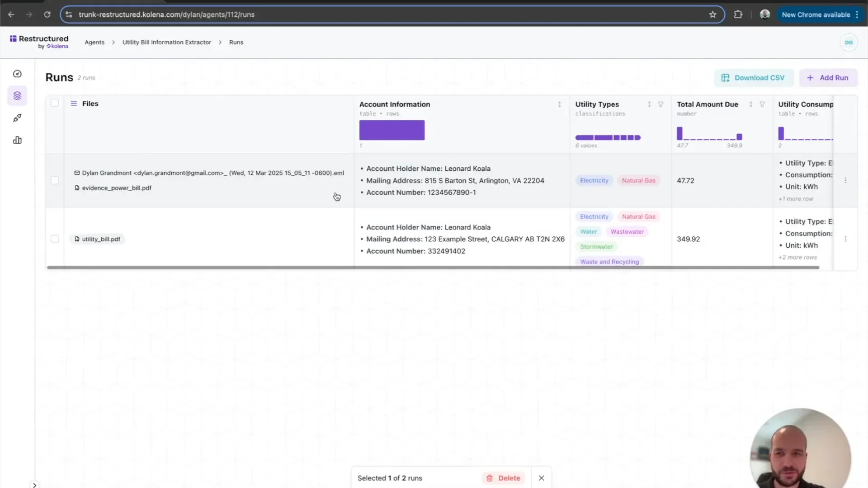Open Files column list menu icon

pos(74,103)
